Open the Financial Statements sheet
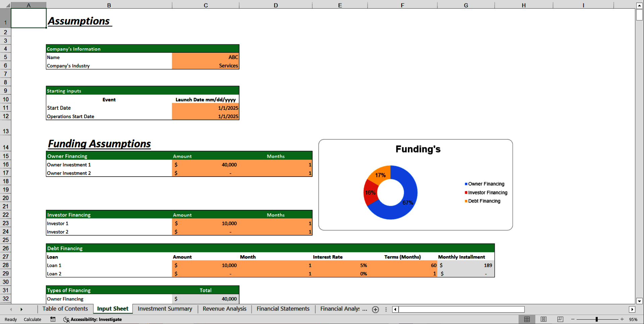 coord(283,309)
